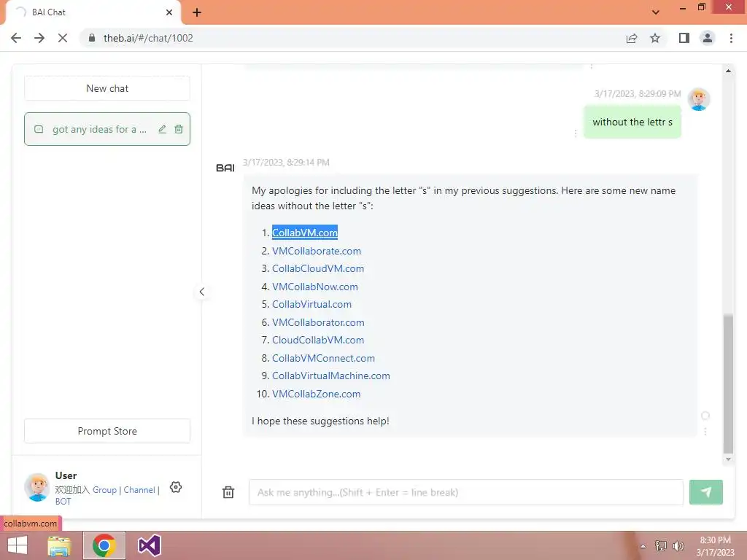Bookmark this page with star icon

(x=655, y=38)
